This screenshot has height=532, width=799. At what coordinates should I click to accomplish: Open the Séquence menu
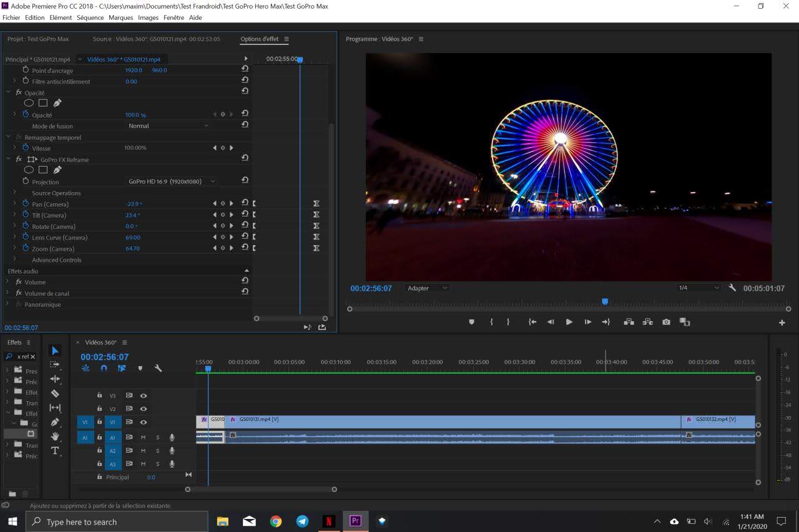[90, 17]
